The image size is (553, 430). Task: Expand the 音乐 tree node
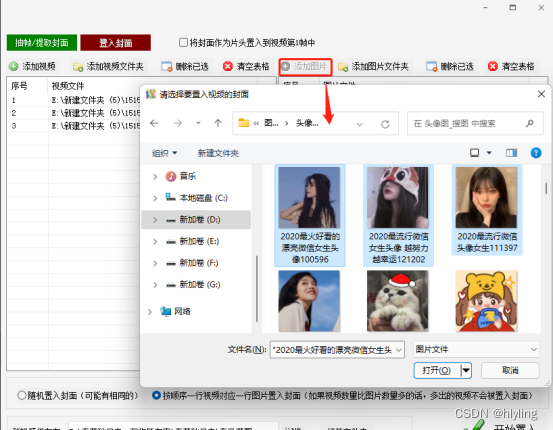coord(155,176)
